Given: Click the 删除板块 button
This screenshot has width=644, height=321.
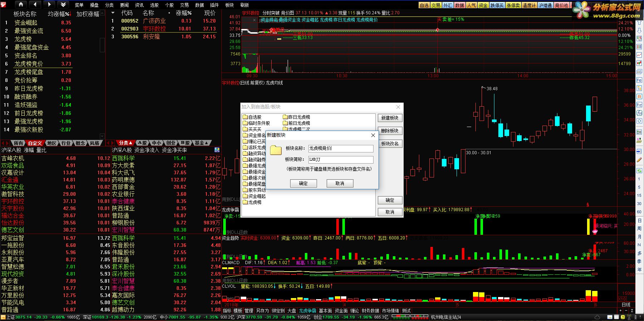Looking at the screenshot, I should (x=390, y=131).
